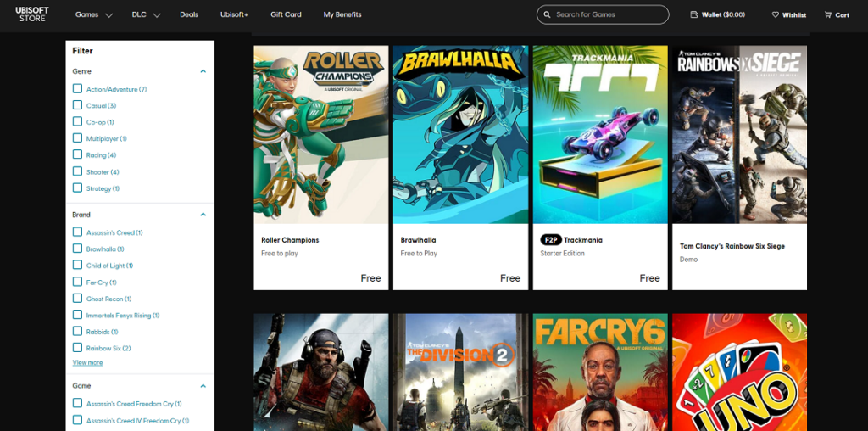Click the Free price on Brawlhalla card
868x431 pixels.
510,278
